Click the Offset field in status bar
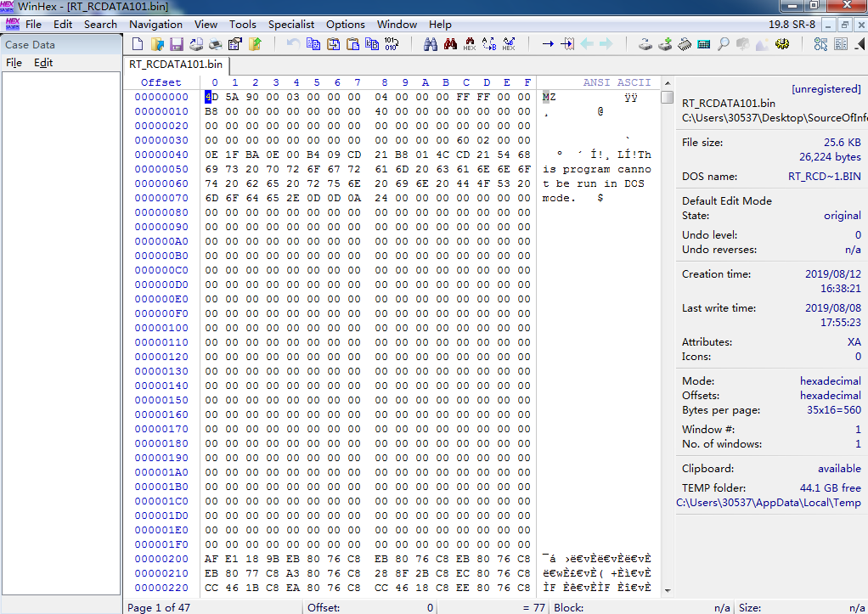The image size is (868, 614). [x=369, y=607]
